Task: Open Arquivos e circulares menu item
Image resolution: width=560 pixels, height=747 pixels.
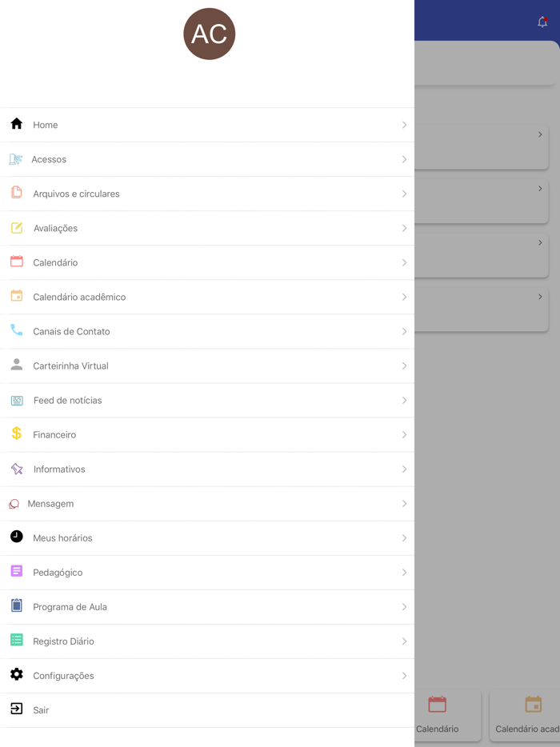Action: [76, 194]
